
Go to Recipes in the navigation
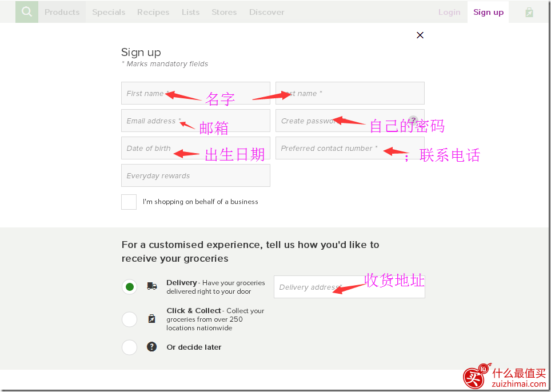coord(153,12)
